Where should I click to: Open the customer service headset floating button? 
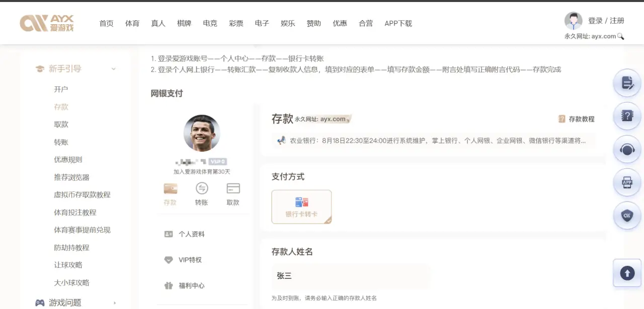627,150
